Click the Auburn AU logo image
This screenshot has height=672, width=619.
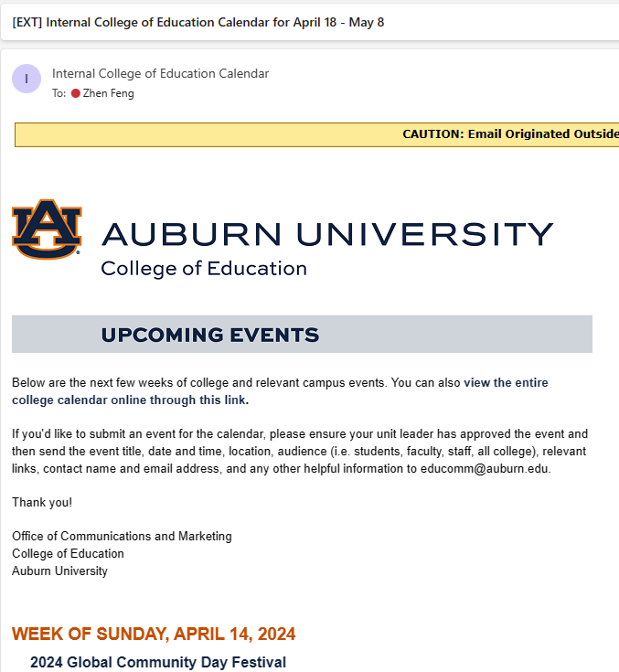point(47,229)
